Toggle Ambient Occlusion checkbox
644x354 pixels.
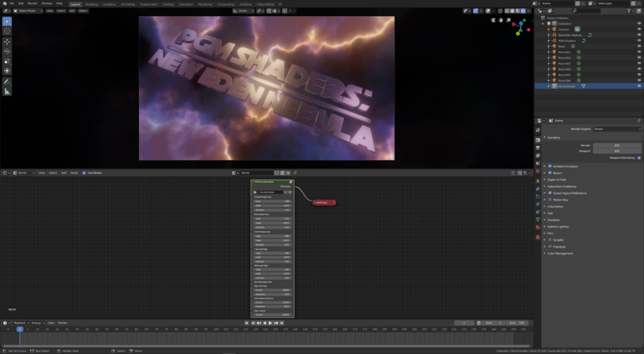pyautogui.click(x=550, y=166)
